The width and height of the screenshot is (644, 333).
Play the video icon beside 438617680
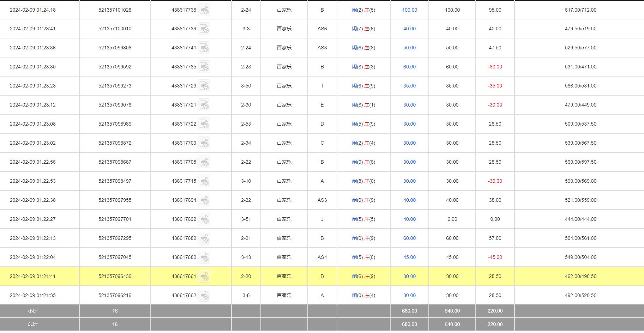[x=204, y=258]
